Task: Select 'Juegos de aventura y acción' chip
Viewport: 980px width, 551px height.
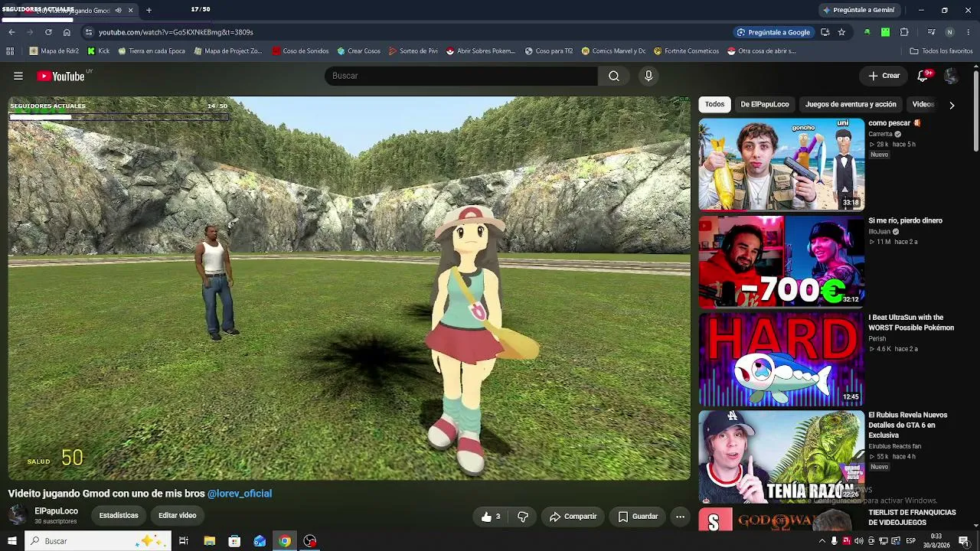Action: click(851, 104)
